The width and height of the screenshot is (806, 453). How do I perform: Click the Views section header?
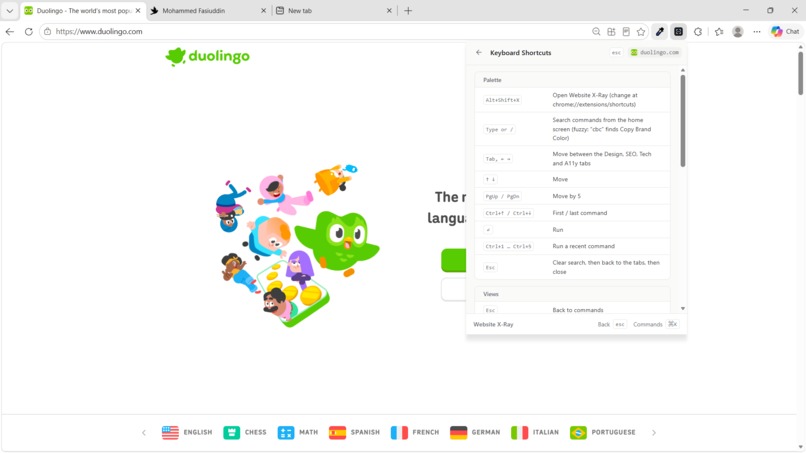tap(572, 294)
